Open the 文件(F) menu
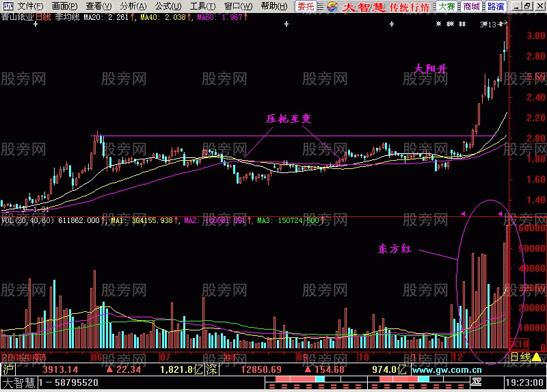The width and height of the screenshot is (547, 392). [30, 6]
